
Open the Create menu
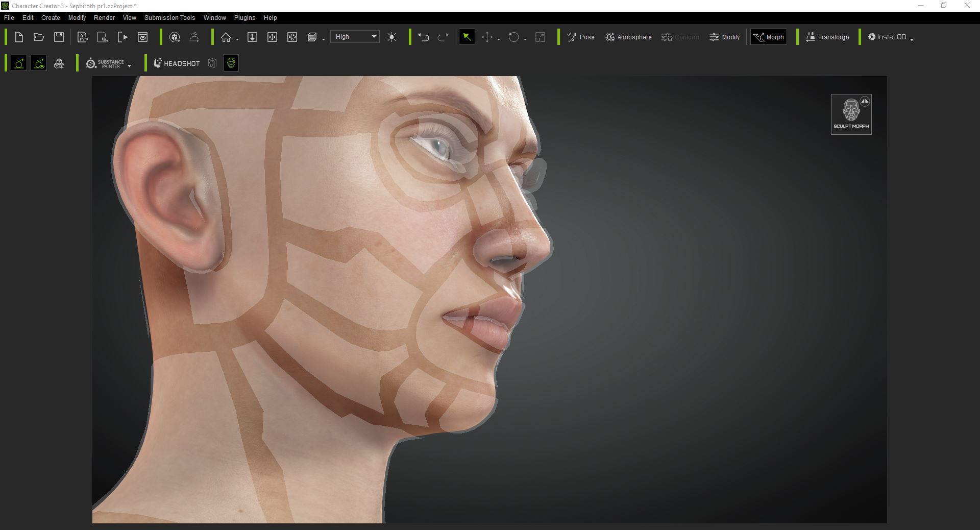(51, 17)
